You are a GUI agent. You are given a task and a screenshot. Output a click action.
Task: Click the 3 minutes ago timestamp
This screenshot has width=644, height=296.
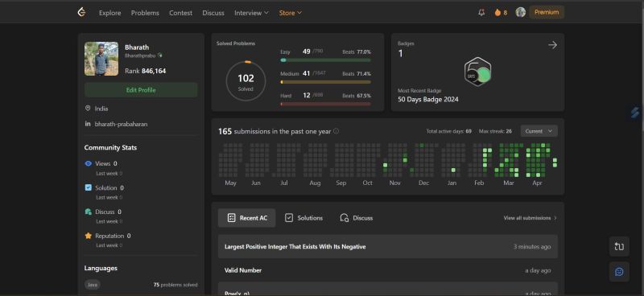click(532, 247)
